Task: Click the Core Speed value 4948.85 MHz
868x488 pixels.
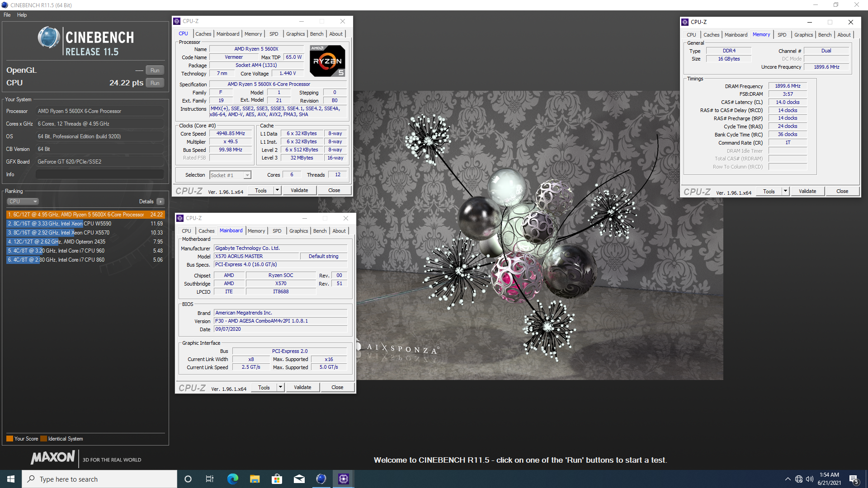Action: [x=231, y=134]
